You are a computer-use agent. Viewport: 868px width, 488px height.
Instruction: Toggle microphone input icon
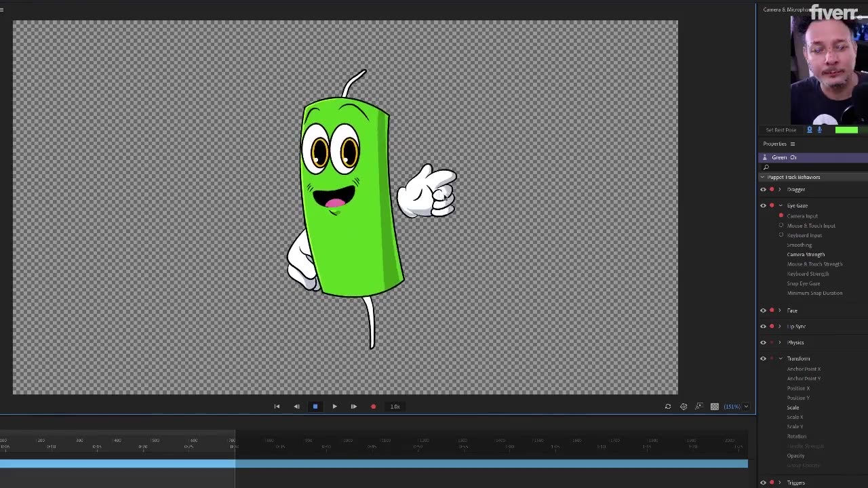819,129
